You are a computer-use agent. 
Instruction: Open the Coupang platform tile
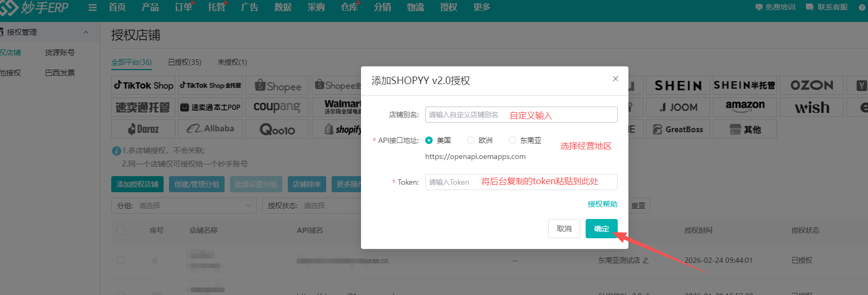pyautogui.click(x=276, y=107)
